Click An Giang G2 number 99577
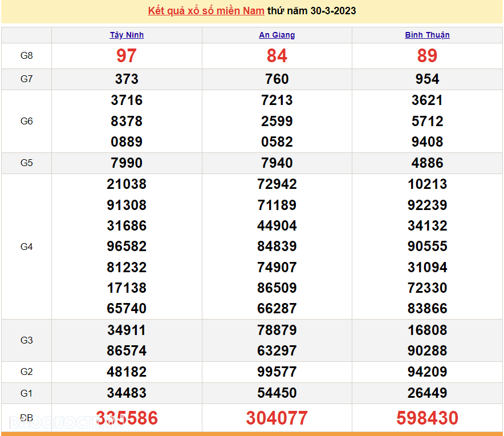The width and height of the screenshot is (504, 436). pyautogui.click(x=277, y=372)
